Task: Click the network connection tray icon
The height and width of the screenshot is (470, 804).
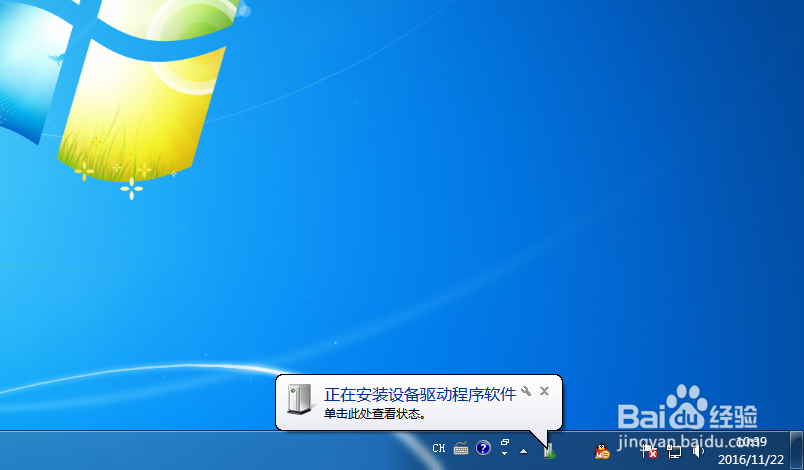Action: click(x=674, y=451)
